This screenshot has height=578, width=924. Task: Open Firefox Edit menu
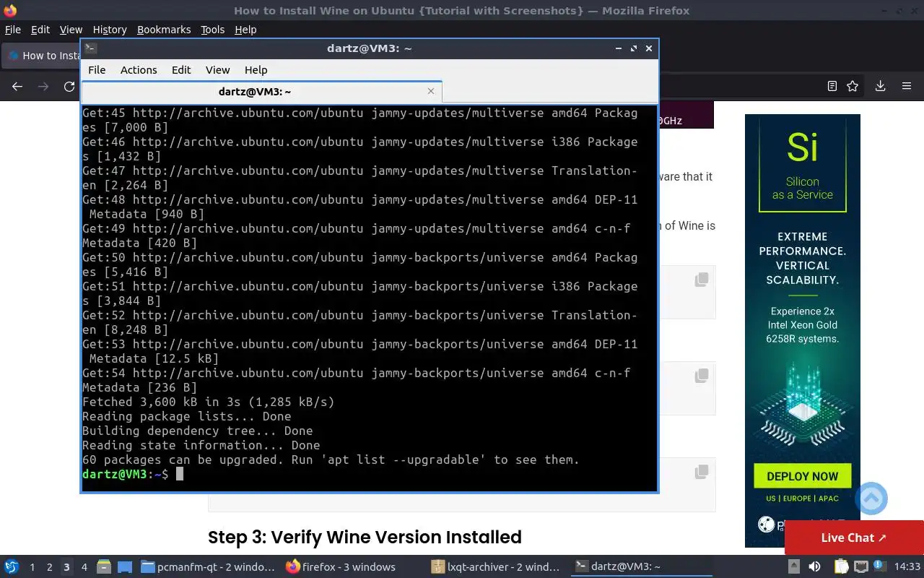click(x=40, y=30)
